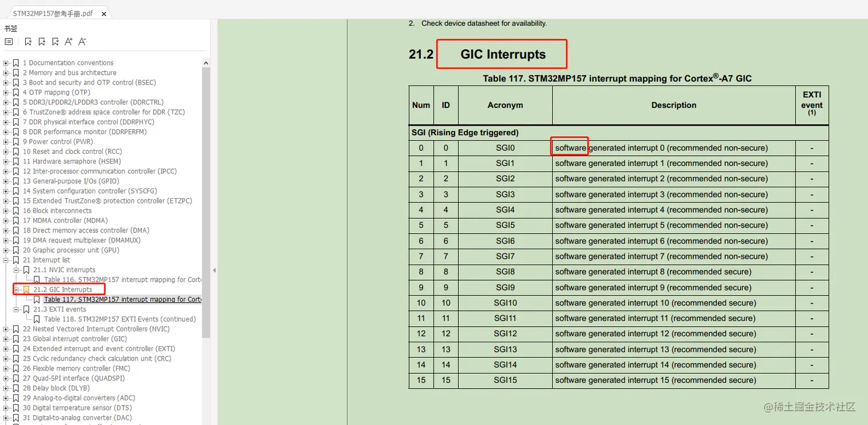This screenshot has height=425, width=868.
Task: Click the 'SGI (Rising Edge triggered)' row
Action: 619,133
